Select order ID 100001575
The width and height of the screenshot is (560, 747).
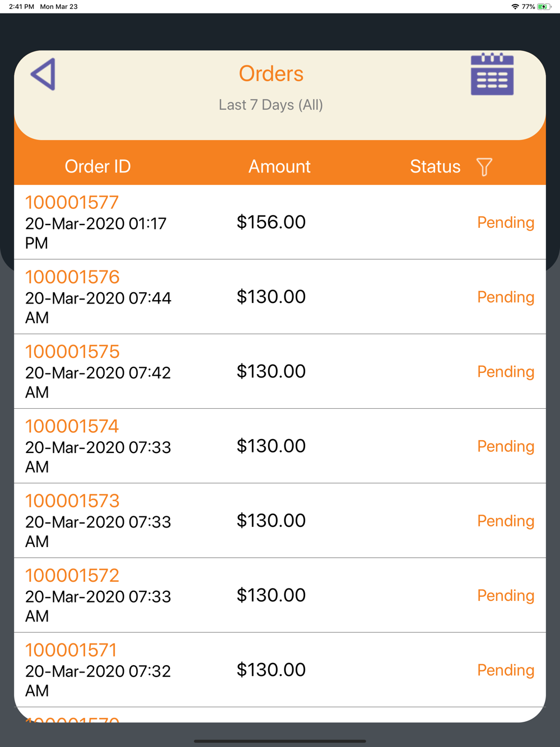pyautogui.click(x=72, y=352)
